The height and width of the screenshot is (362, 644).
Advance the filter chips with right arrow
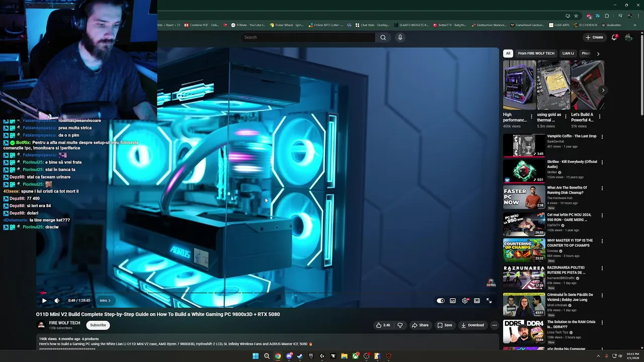[598, 53]
